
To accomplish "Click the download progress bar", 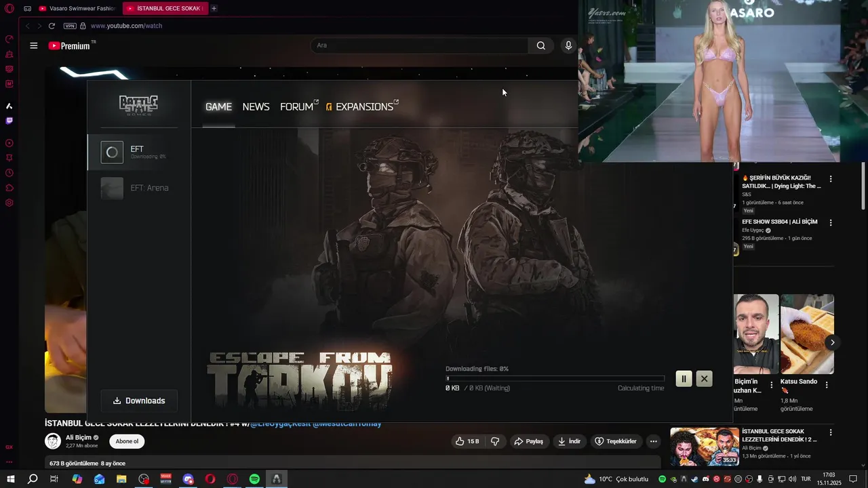I will [x=555, y=378].
